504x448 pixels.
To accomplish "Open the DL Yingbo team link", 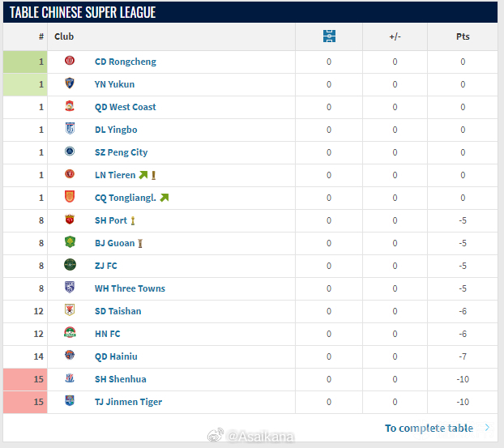I will (x=116, y=130).
